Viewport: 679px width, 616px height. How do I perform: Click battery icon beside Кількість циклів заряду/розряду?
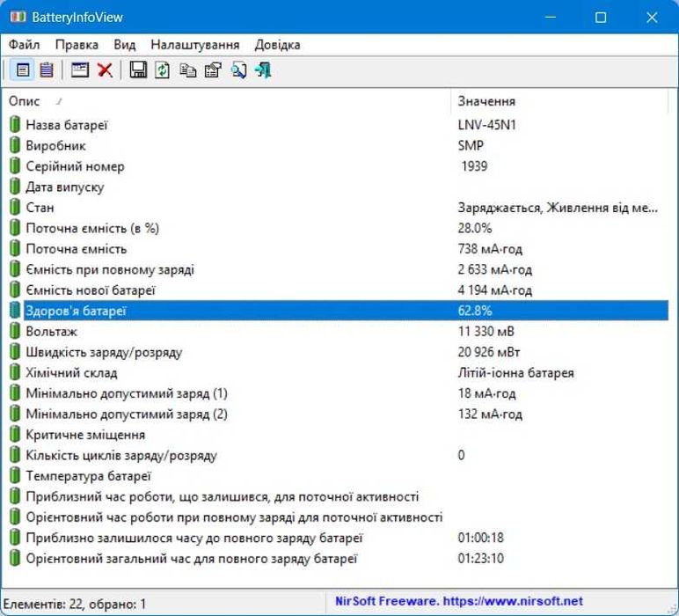15,455
